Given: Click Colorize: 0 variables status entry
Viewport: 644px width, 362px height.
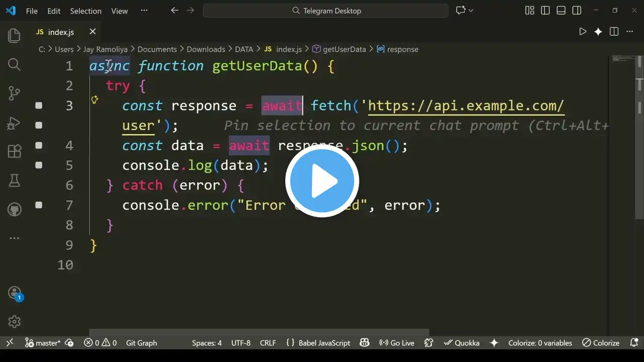Looking at the screenshot, I should [x=540, y=343].
